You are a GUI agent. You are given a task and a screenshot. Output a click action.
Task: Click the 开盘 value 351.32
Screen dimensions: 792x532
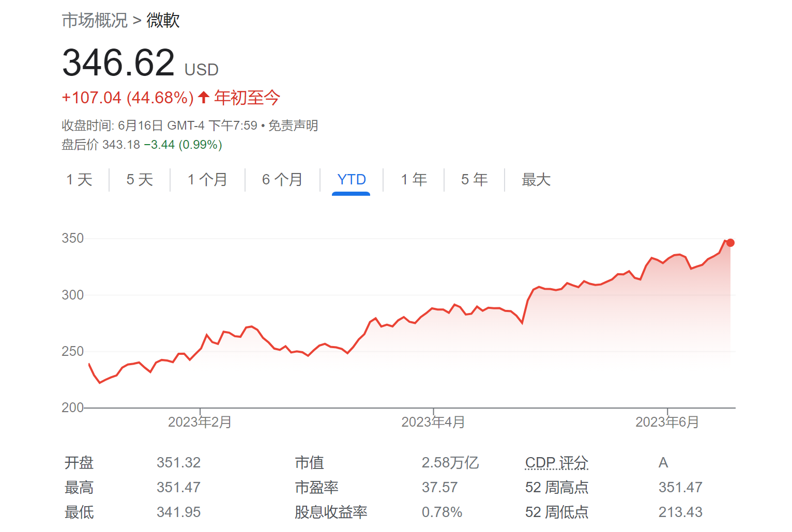(178, 463)
